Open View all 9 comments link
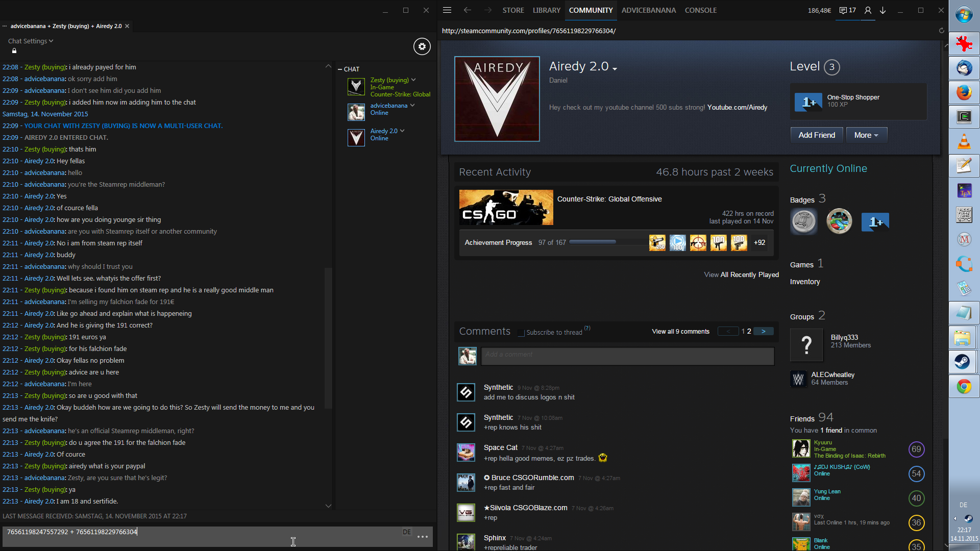 click(x=680, y=332)
